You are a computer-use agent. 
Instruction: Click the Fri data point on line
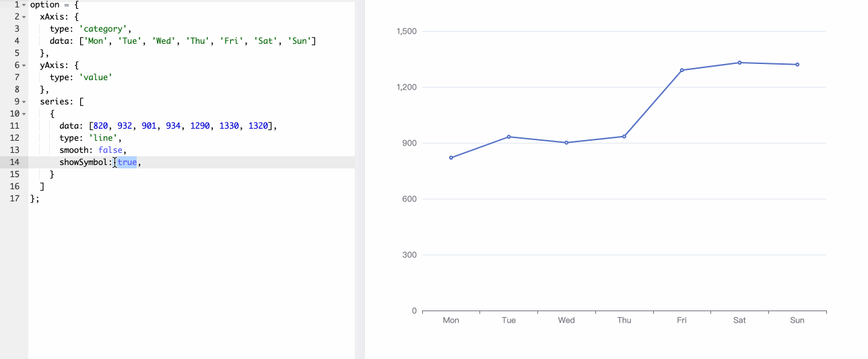coord(681,70)
